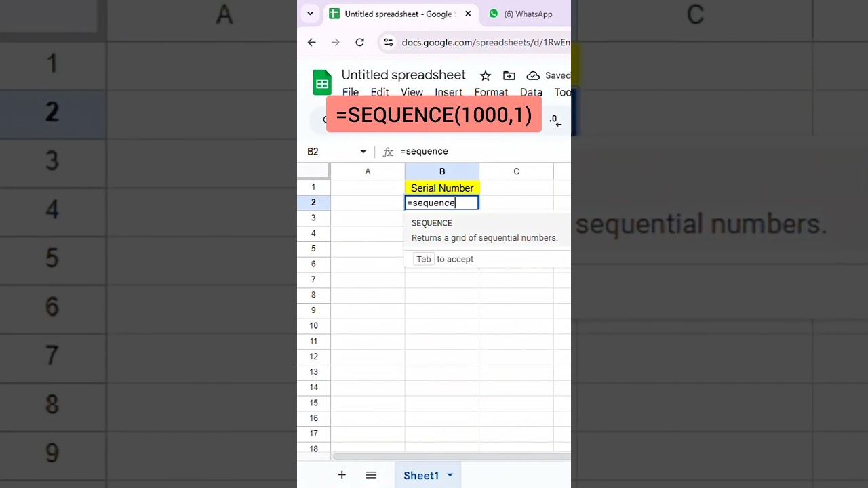This screenshot has width=868, height=488.
Task: Click the Tab to accept hint
Action: click(x=444, y=259)
